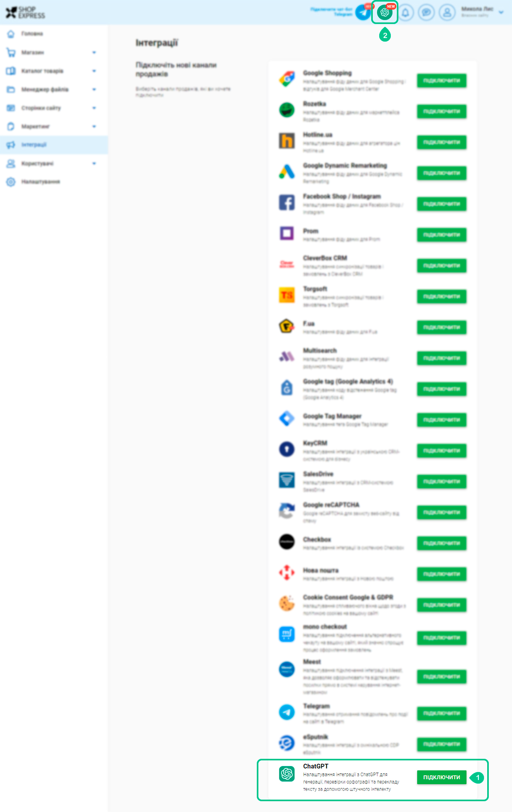Viewport: 512px width, 812px height.
Task: Click the Facebook Shop / Instagram logo
Action: [287, 202]
